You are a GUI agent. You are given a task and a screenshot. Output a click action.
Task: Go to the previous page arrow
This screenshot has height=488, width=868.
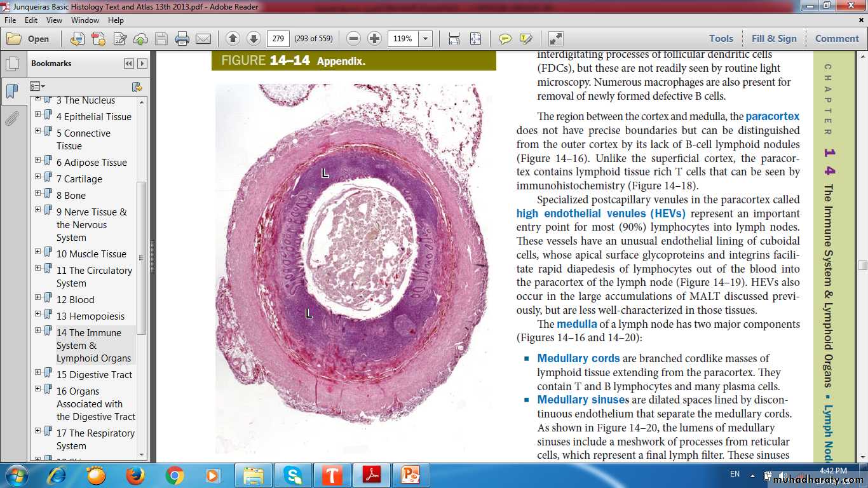(x=233, y=39)
